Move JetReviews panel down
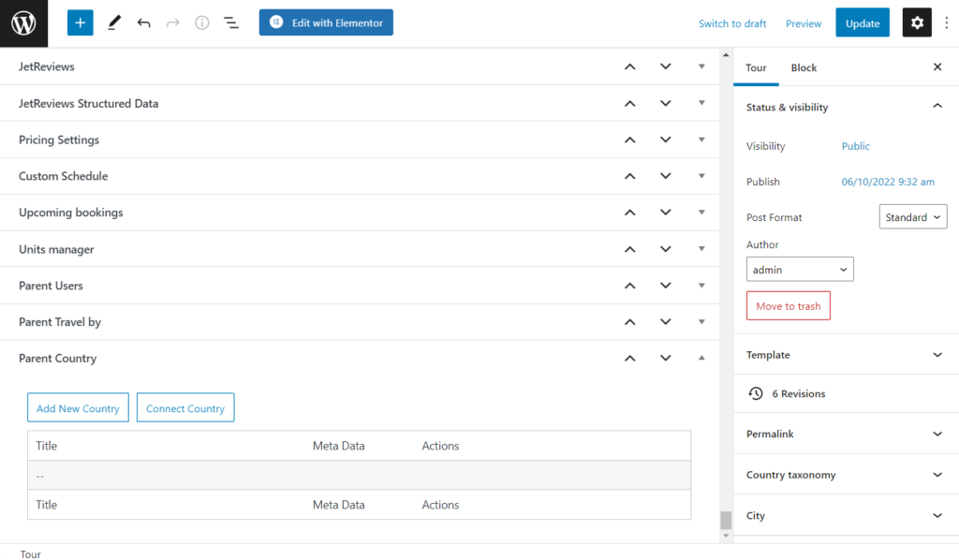This screenshot has height=560, width=959. tap(666, 66)
